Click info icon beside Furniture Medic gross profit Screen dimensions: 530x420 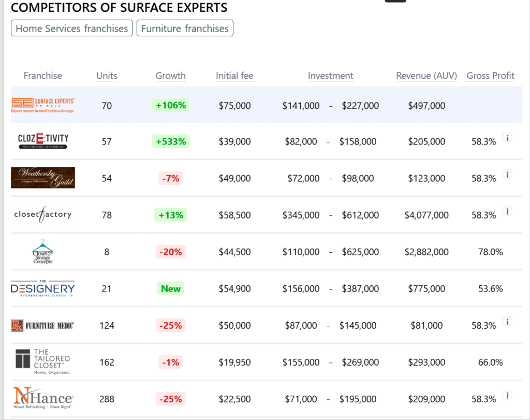tap(507, 322)
